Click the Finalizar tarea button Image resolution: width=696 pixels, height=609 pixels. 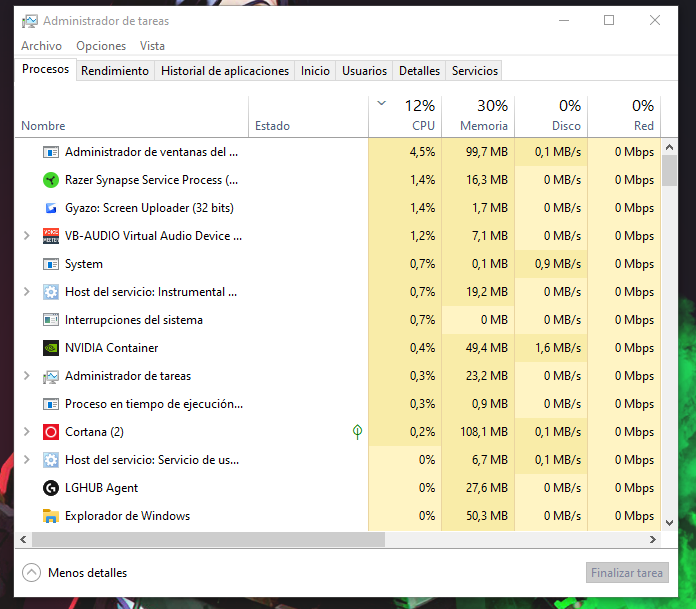[626, 573]
